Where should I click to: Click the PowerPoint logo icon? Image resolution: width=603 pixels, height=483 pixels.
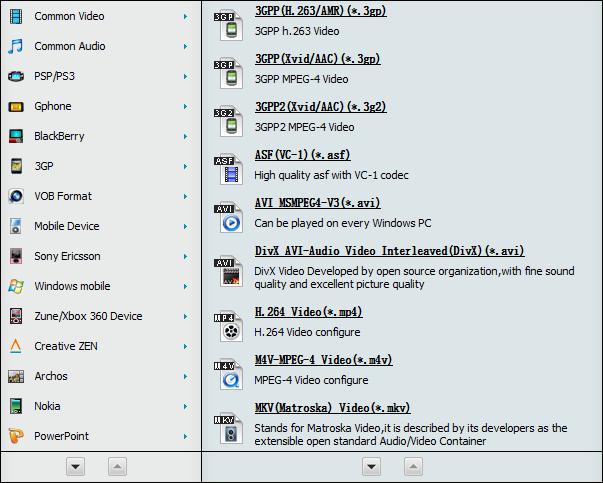click(x=16, y=436)
